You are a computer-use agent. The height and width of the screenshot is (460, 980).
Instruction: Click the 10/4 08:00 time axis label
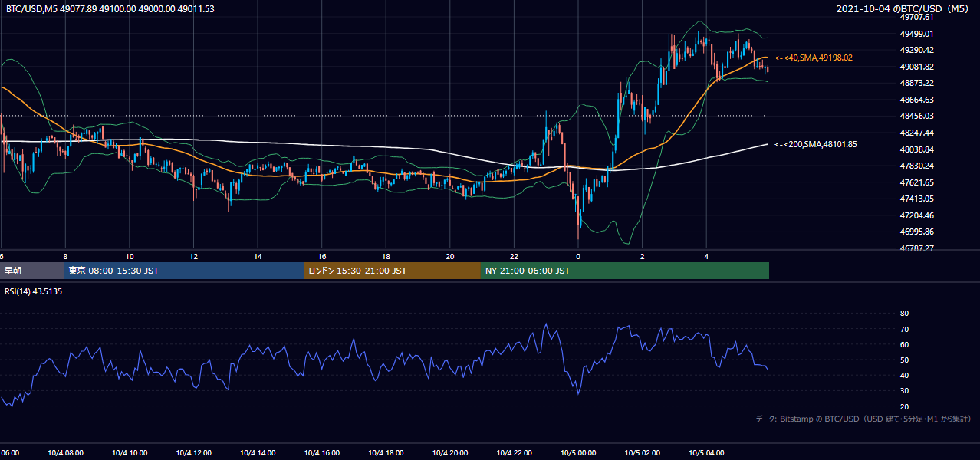(x=65, y=453)
